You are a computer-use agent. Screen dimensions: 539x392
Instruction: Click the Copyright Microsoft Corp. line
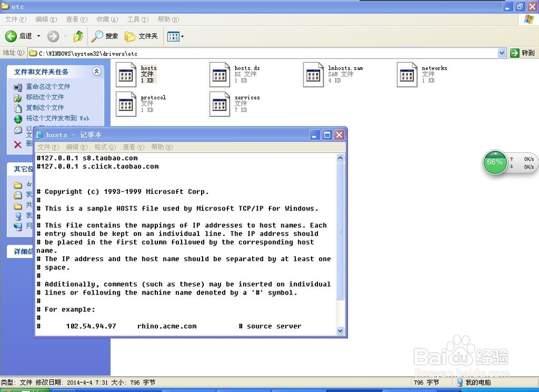(x=123, y=192)
